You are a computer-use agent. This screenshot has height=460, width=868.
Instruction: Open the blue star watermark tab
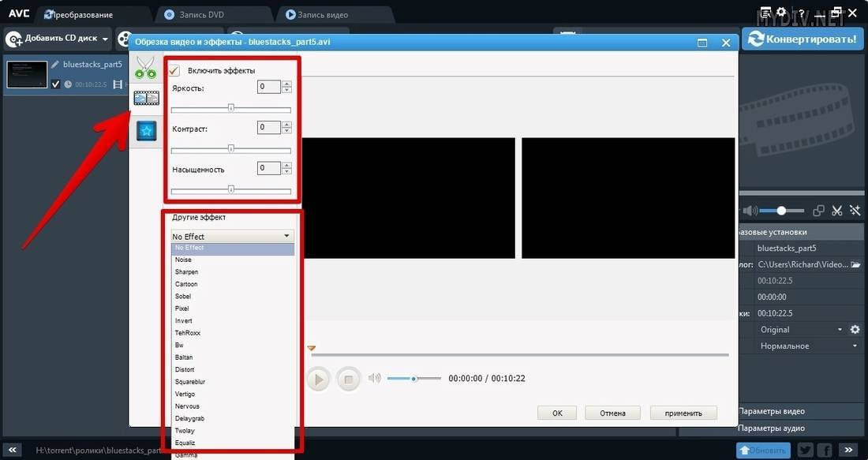pyautogui.click(x=146, y=131)
